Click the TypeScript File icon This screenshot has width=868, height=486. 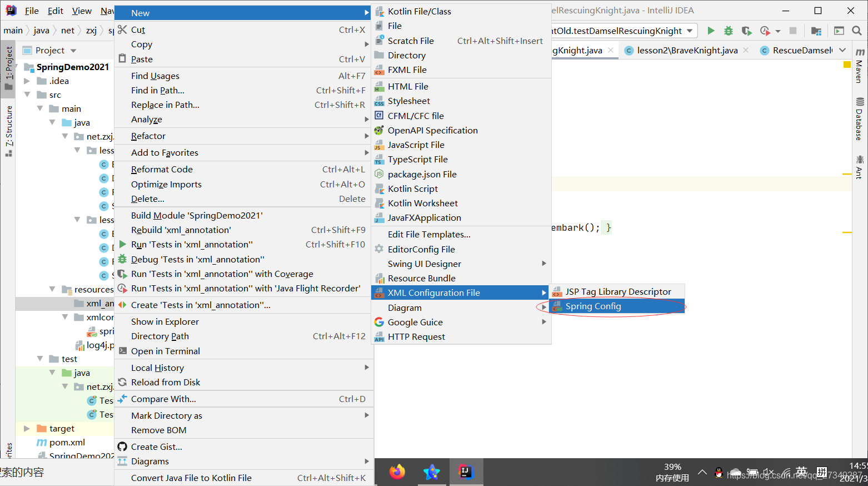pyautogui.click(x=379, y=159)
